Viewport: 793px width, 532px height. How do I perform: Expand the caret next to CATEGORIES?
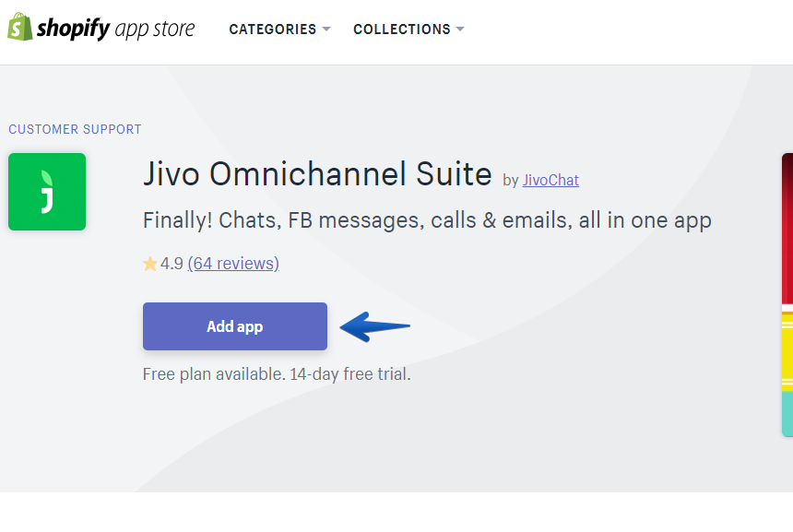pyautogui.click(x=326, y=30)
